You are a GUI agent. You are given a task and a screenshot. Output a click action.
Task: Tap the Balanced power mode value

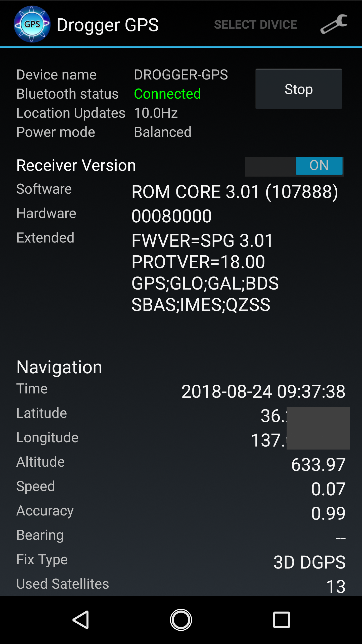click(163, 132)
